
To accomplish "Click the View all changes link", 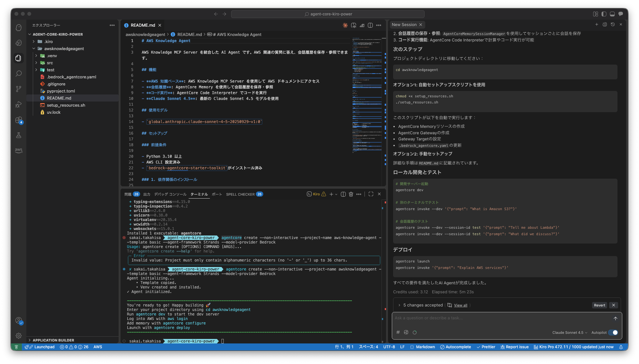I will 461,305.
